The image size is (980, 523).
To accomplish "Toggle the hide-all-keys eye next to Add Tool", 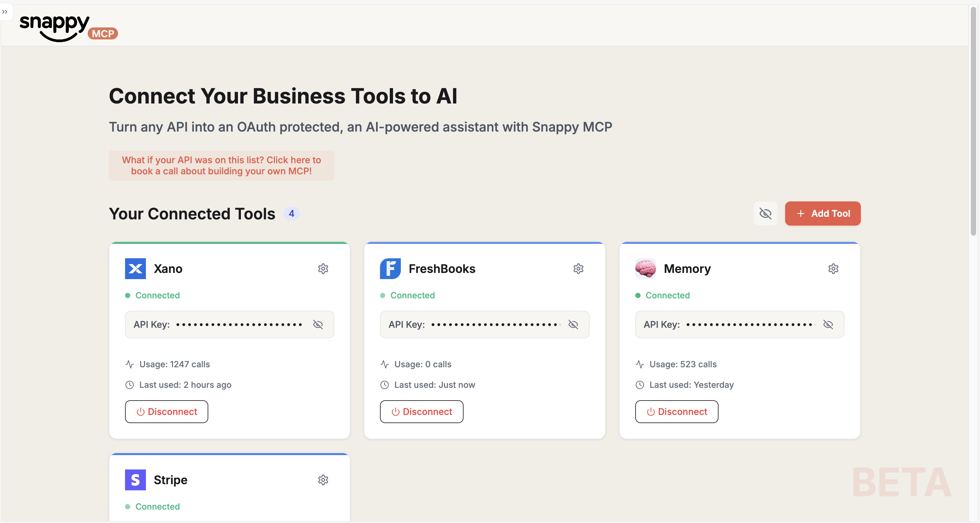I will click(766, 214).
